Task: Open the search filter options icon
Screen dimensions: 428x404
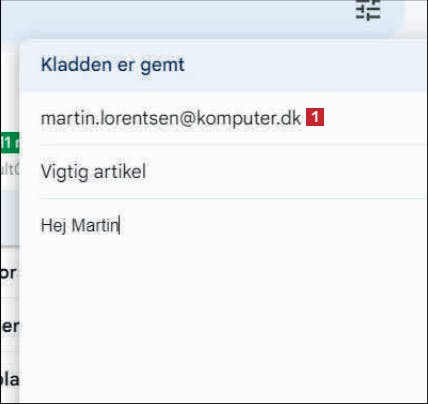Action: [368, 9]
